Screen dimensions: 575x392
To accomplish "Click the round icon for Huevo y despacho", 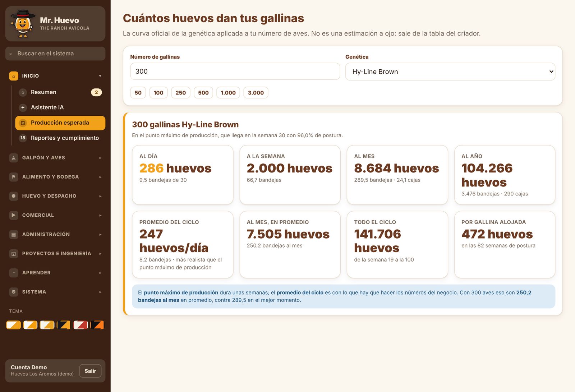I will coord(14,196).
